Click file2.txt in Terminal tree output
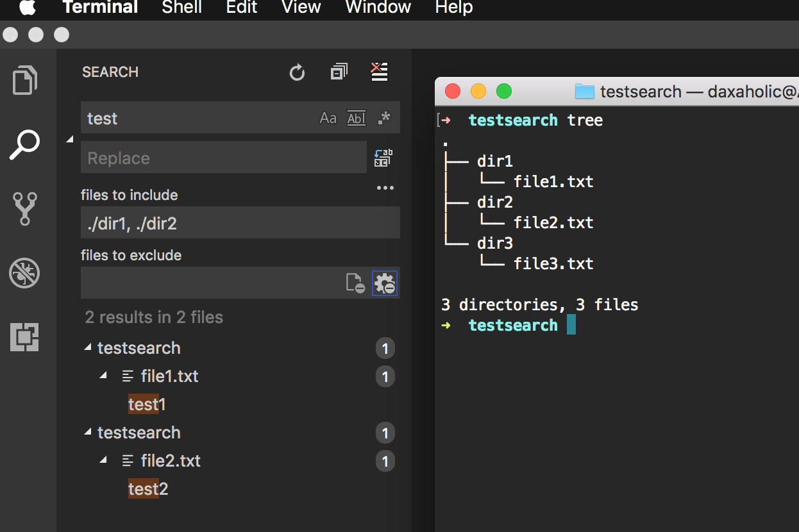This screenshot has height=532, width=799. pyautogui.click(x=553, y=222)
